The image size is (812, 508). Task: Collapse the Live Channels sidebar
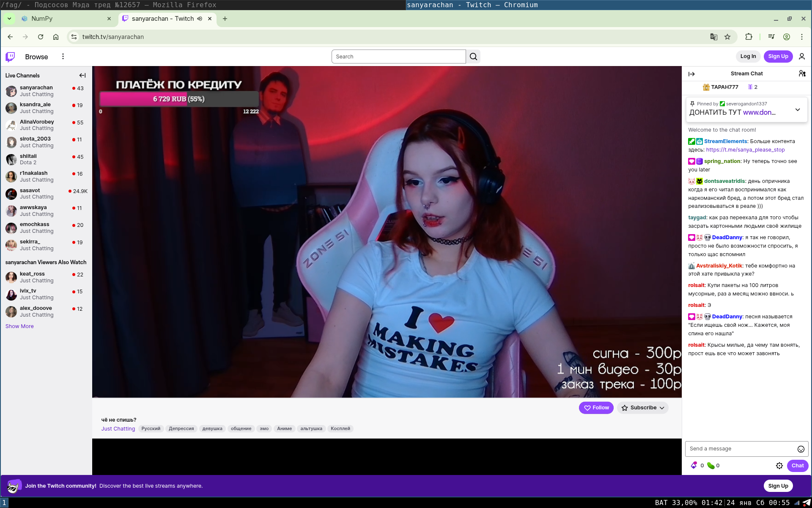82,75
